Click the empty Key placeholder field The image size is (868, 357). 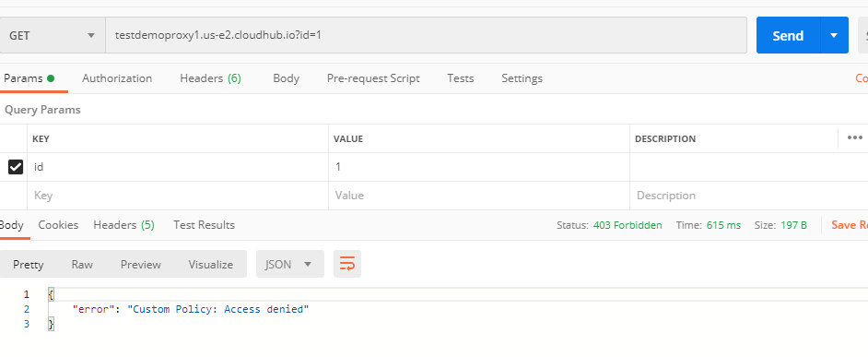click(178, 196)
